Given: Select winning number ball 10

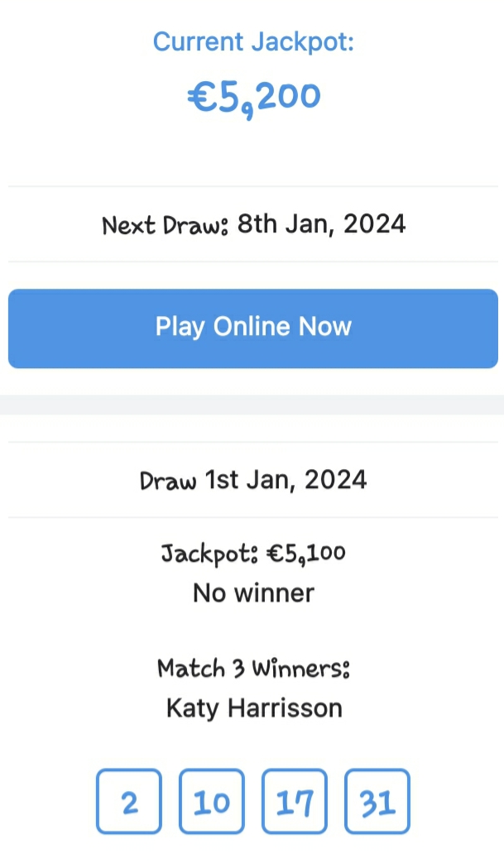Looking at the screenshot, I should coord(212,801).
